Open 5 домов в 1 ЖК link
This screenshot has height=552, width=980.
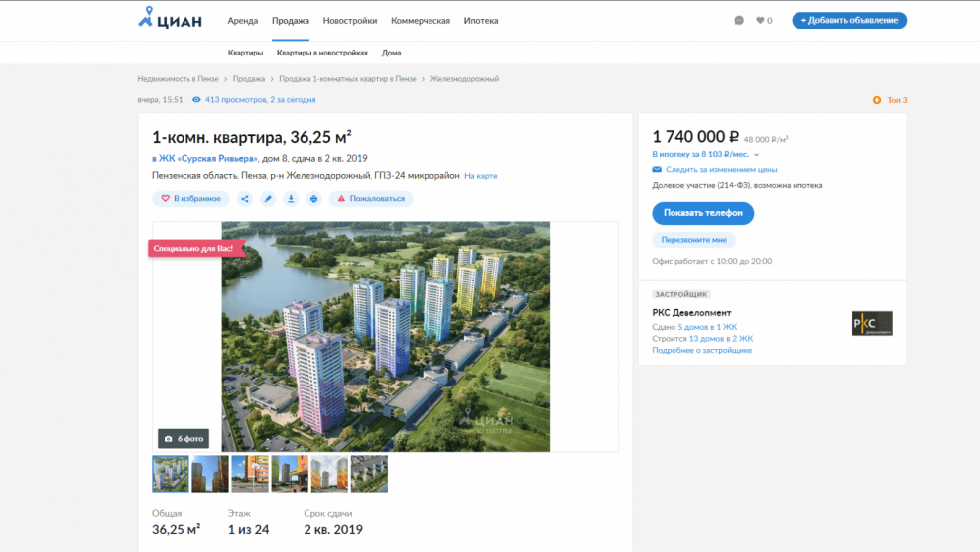707,327
